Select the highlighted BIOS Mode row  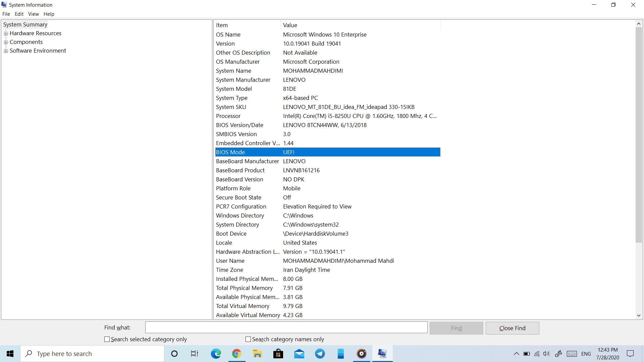tap(327, 152)
